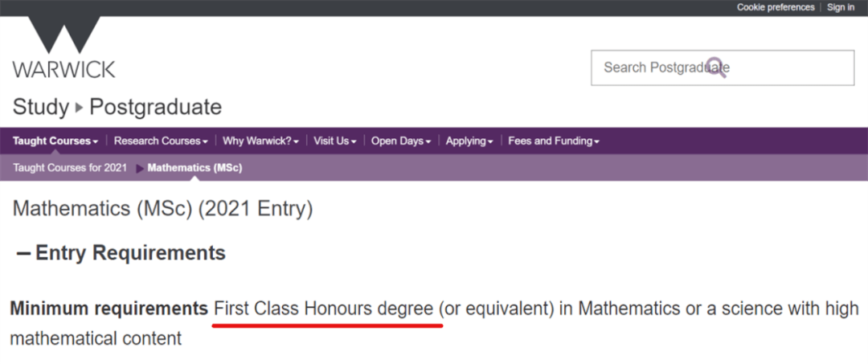Open the Open Days menu

pyautogui.click(x=401, y=141)
